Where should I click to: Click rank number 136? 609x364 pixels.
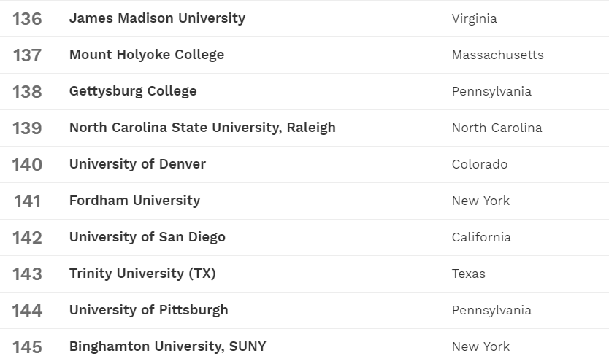[27, 19]
